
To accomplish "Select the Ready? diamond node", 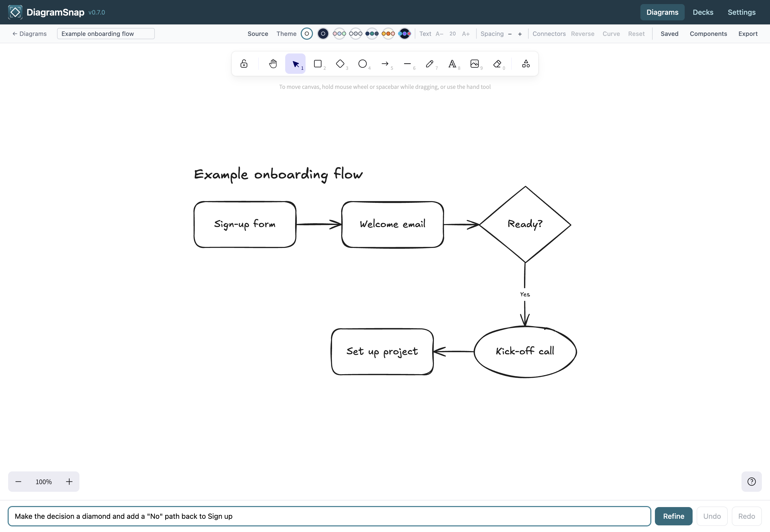I will point(525,224).
